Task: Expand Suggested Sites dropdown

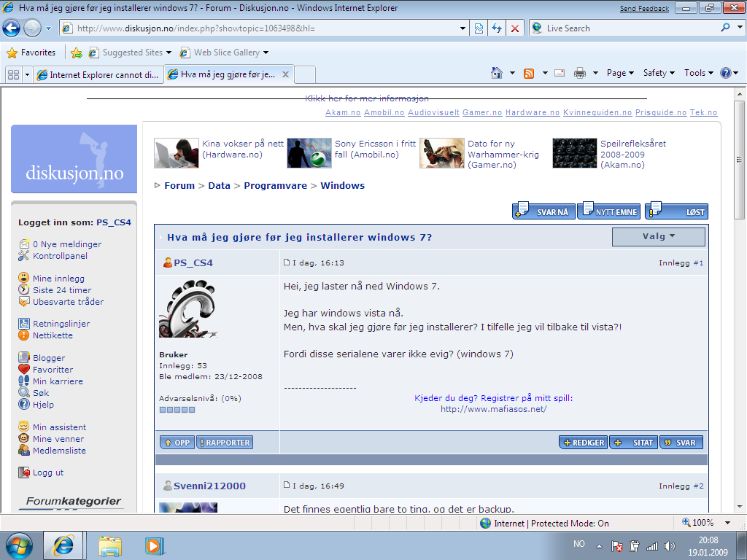Action: click(x=169, y=52)
